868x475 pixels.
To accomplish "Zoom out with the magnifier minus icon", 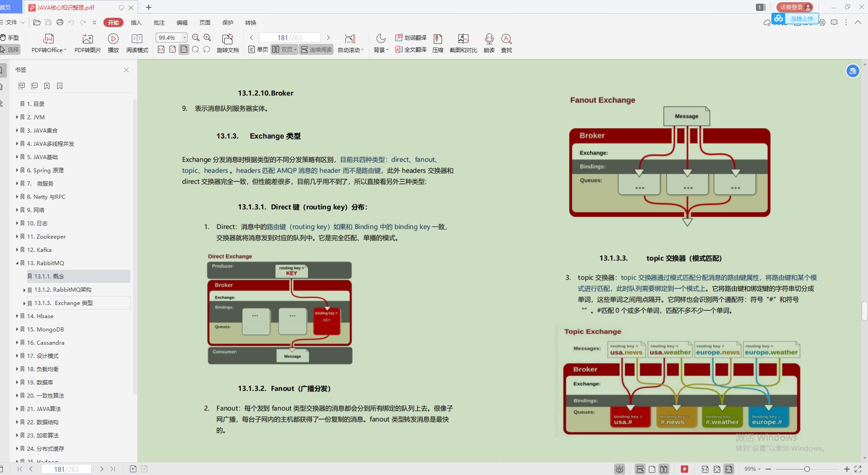I will click(x=196, y=37).
